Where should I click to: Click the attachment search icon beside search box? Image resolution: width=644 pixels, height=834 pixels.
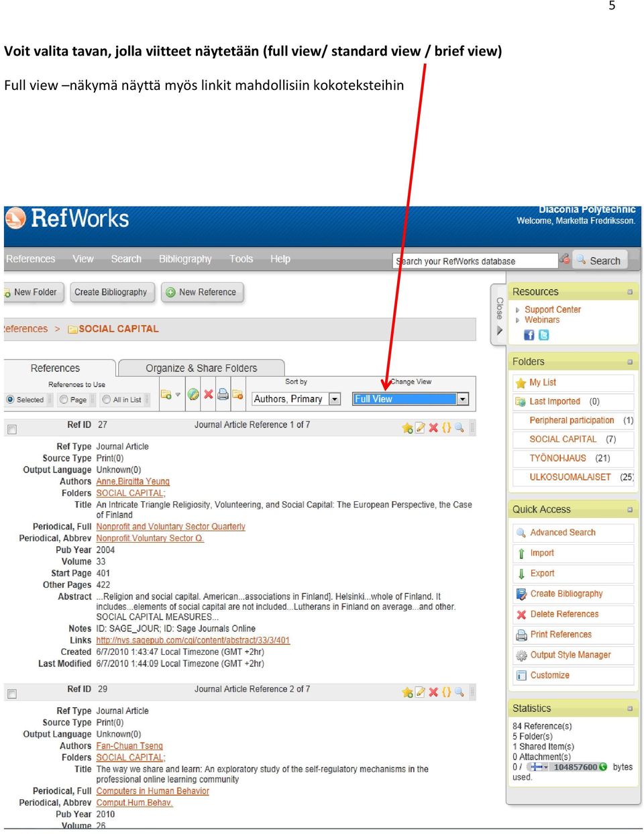[565, 259]
